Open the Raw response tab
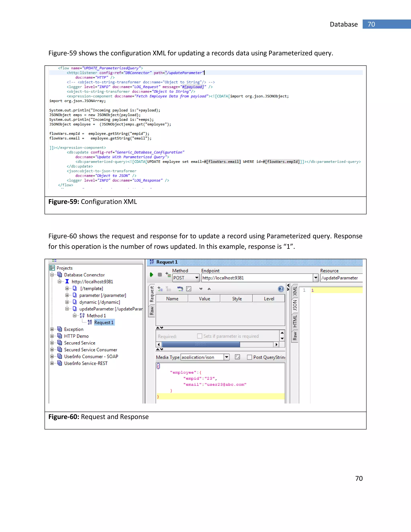411x532 pixels. tap(295, 336)
